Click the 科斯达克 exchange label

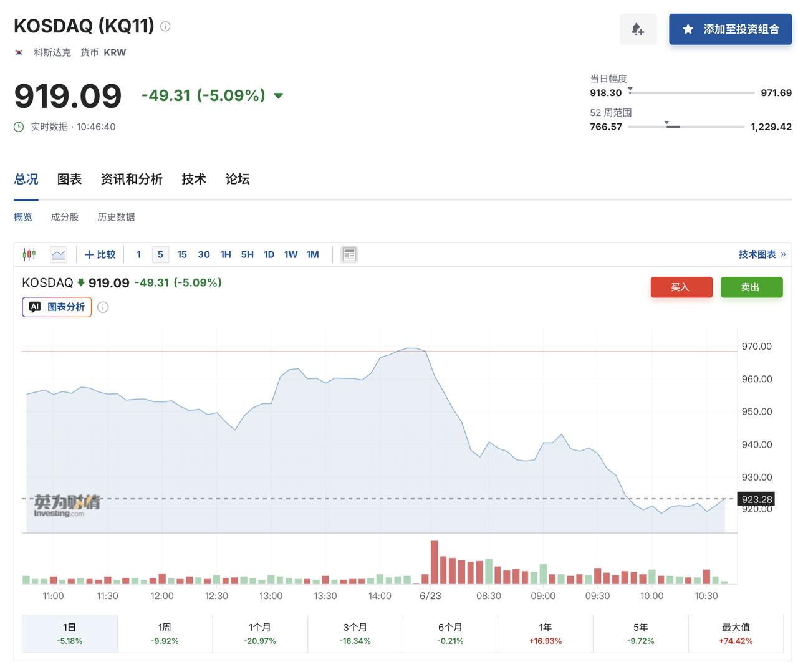[x=52, y=52]
